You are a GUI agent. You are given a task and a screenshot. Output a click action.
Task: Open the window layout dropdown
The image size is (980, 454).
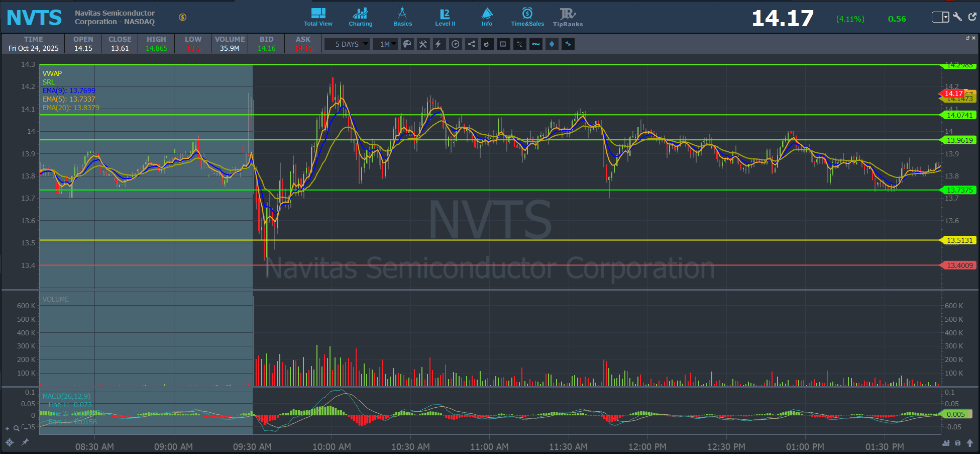point(940,17)
